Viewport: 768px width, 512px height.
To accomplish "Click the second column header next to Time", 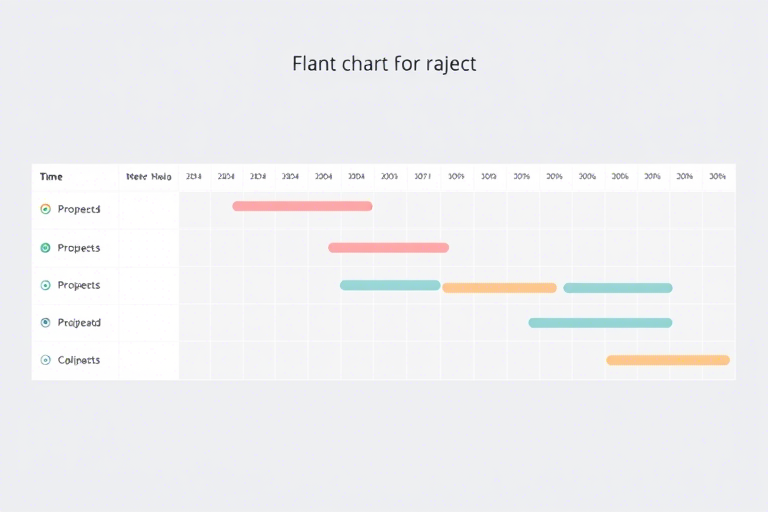I will coord(149,177).
